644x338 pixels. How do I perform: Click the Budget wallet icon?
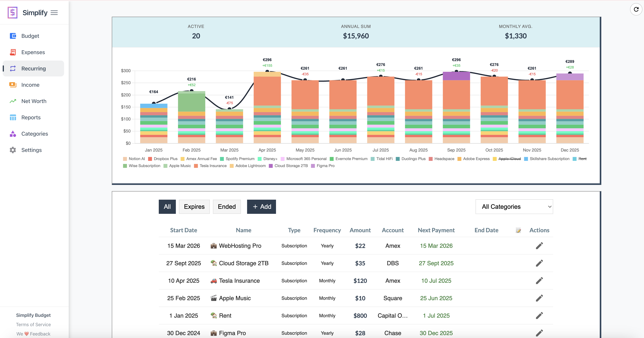pyautogui.click(x=13, y=36)
